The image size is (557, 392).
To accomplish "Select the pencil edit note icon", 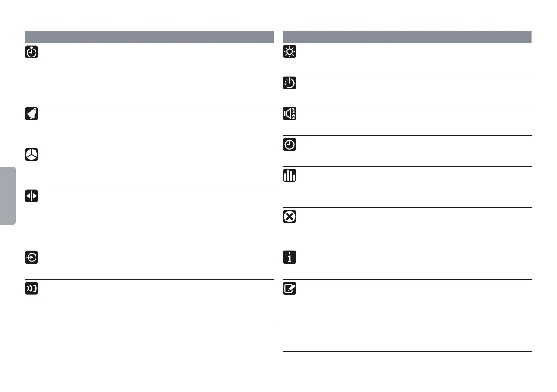I will [290, 289].
